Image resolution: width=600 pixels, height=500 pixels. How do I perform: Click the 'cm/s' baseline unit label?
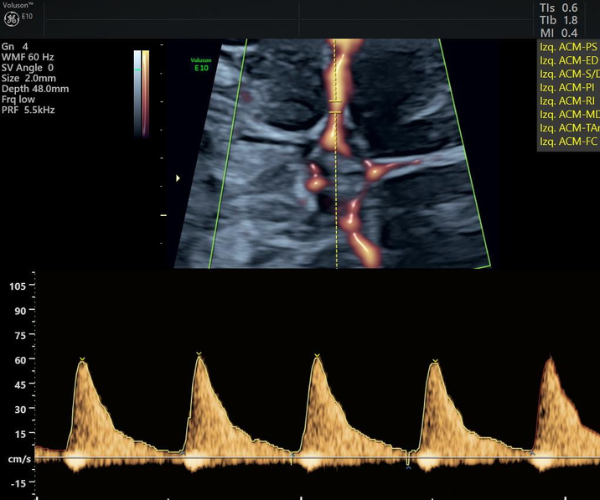click(x=19, y=459)
